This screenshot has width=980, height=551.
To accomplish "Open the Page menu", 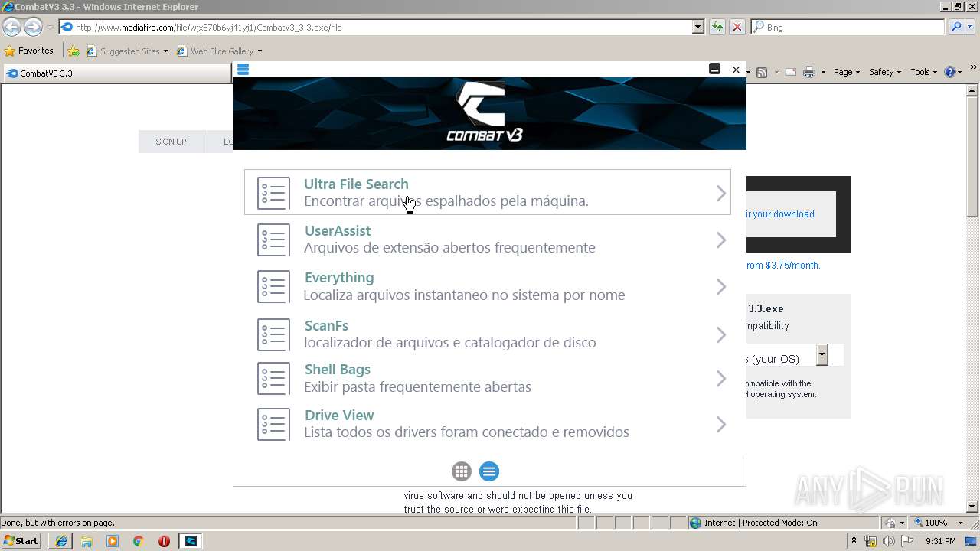I will click(x=846, y=72).
